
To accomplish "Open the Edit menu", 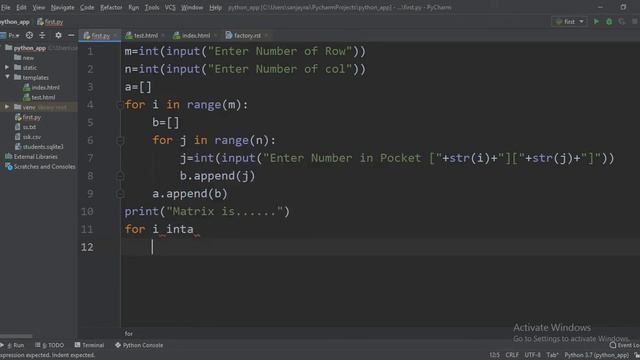I will 22,7.
